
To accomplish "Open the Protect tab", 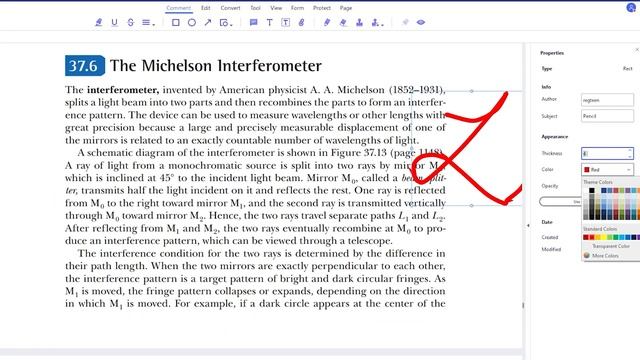I will [322, 8].
